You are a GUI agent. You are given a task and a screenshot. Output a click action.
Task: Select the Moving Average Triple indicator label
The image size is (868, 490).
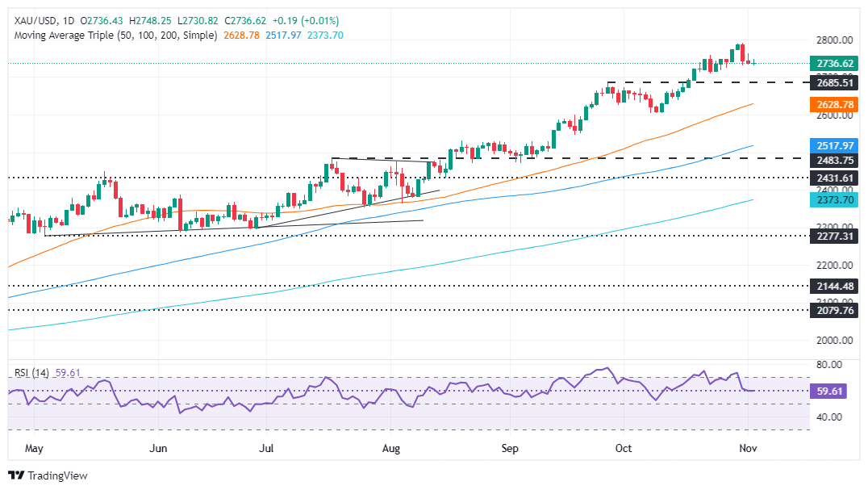pos(115,35)
